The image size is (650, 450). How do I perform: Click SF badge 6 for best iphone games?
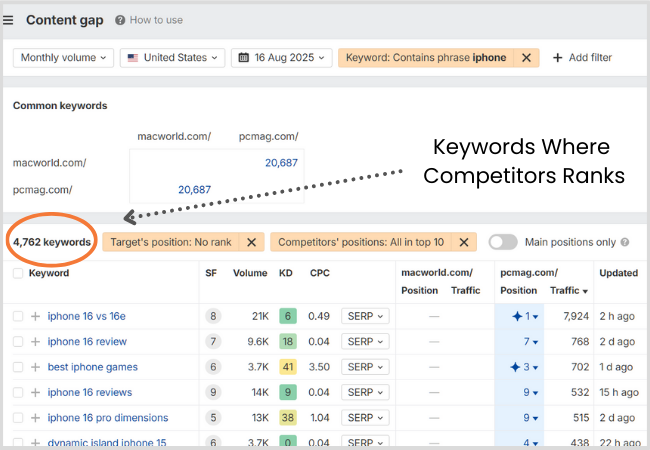[x=213, y=367]
